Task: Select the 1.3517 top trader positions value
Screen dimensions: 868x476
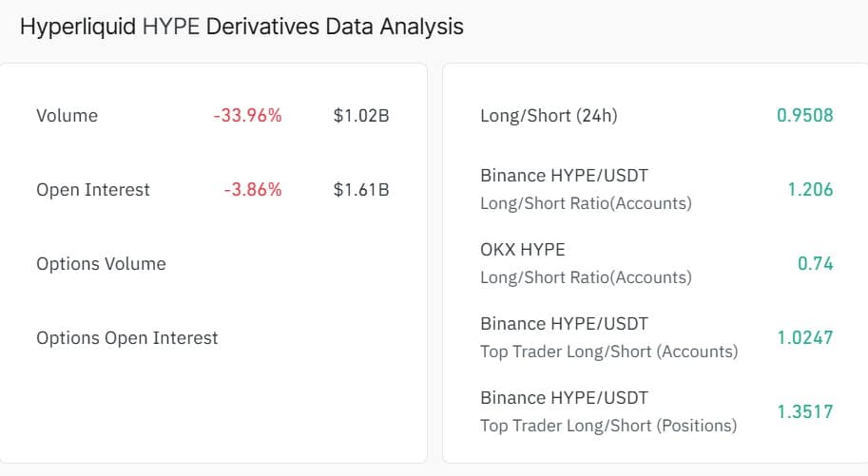Action: pos(804,412)
